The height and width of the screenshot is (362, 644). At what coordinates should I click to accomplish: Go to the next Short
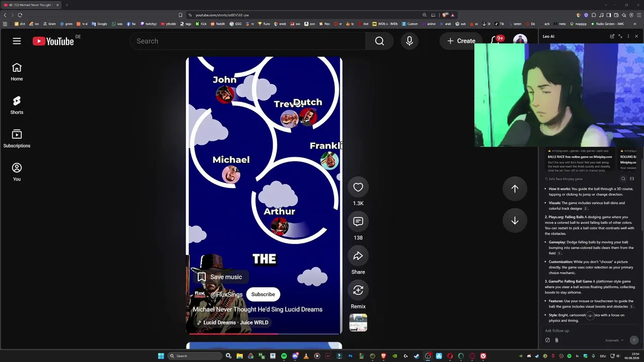tap(515, 221)
